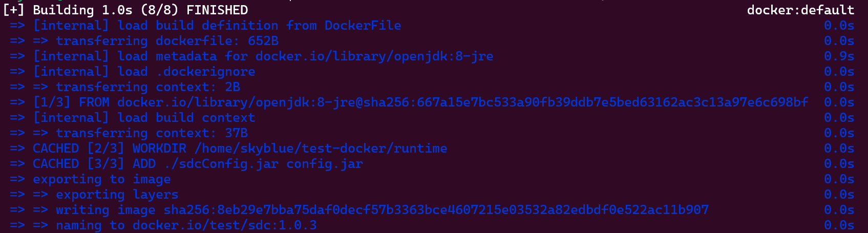The image size is (868, 233).
Task: Click the ./sdcConfig.jar source file name
Action: click(x=221, y=164)
